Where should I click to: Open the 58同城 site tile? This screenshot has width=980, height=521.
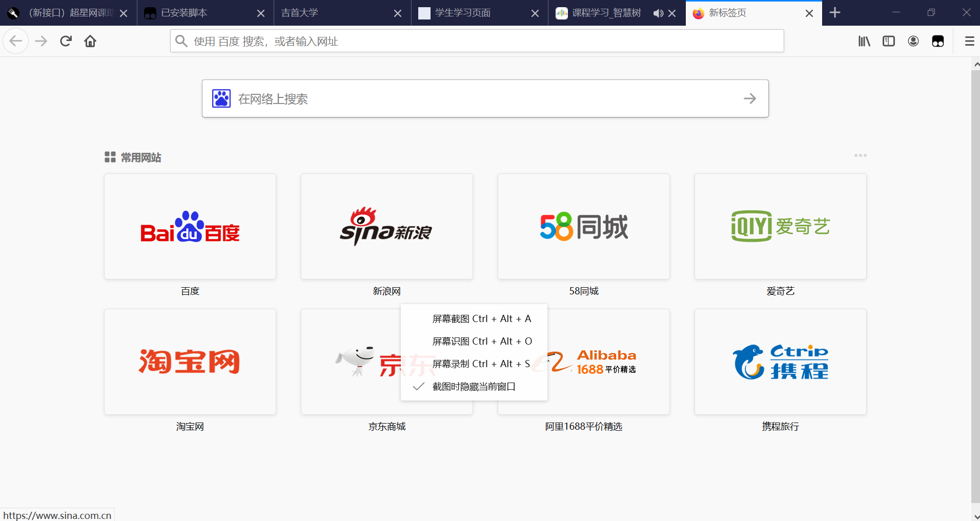pos(584,227)
